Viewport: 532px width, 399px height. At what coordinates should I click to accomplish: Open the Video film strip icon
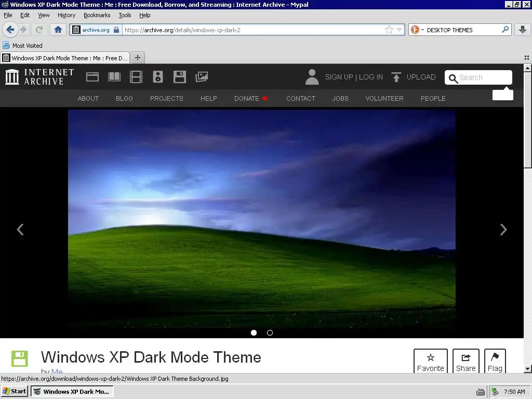click(136, 77)
